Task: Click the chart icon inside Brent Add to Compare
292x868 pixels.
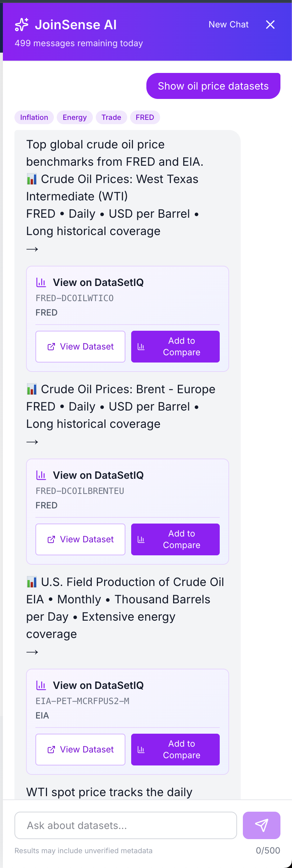Action: [141, 539]
